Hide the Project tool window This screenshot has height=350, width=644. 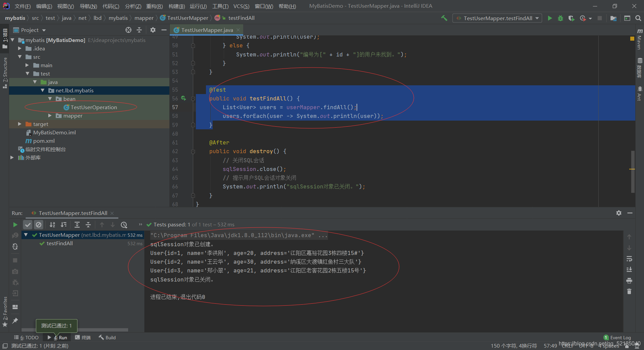[x=164, y=30]
